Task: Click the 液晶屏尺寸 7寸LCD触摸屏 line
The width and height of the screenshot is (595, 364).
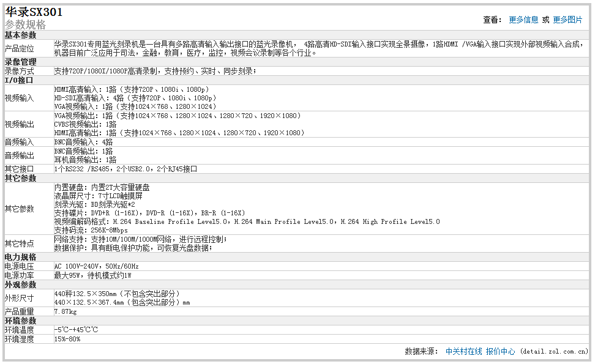Action: point(99,196)
